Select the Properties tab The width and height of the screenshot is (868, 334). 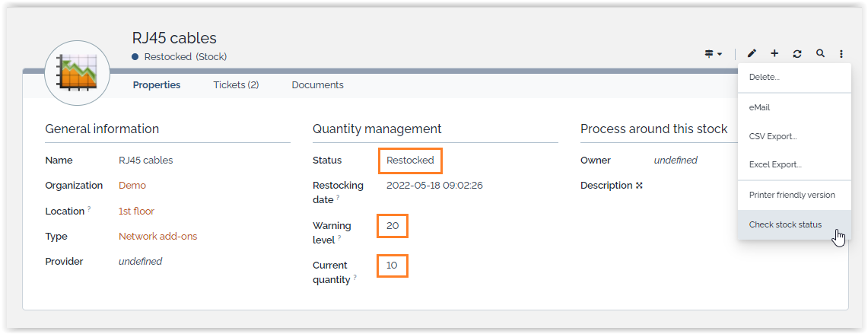coord(157,85)
